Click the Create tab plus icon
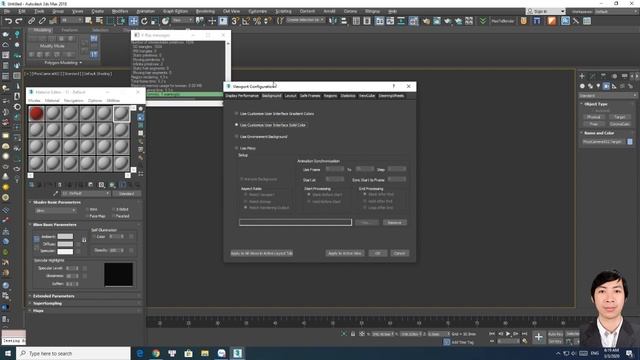Screen dimensions: 640x360 pyautogui.click(x=582, y=76)
